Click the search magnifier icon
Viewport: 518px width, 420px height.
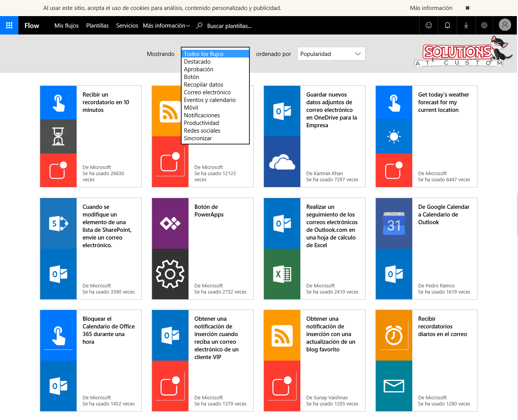coord(199,26)
